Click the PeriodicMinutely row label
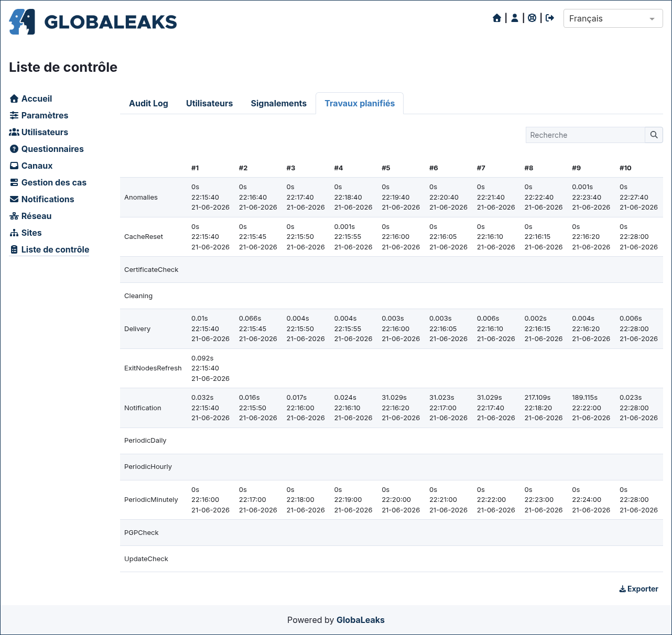This screenshot has height=635, width=672. (151, 500)
